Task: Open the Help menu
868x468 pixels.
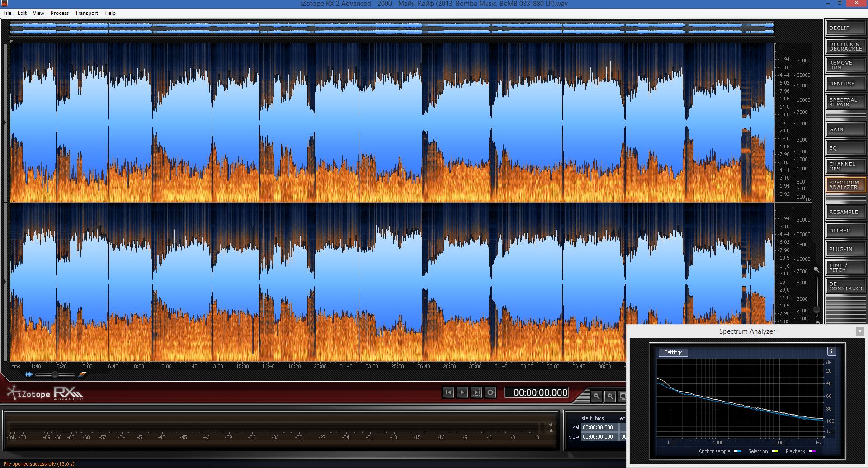Action: (110, 13)
